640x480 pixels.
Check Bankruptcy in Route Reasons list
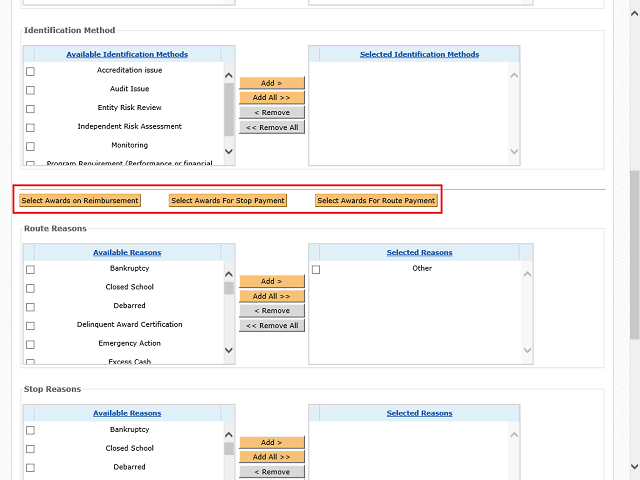coord(30,270)
